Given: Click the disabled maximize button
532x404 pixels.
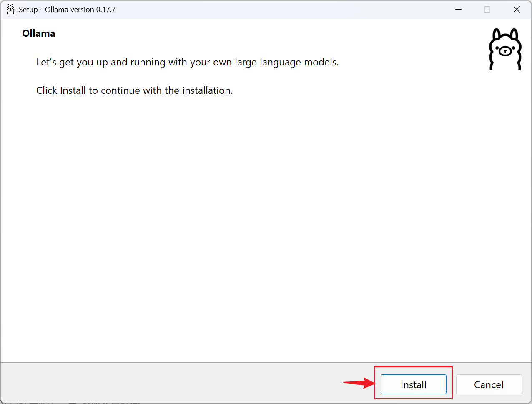Looking at the screenshot, I should click(487, 9).
